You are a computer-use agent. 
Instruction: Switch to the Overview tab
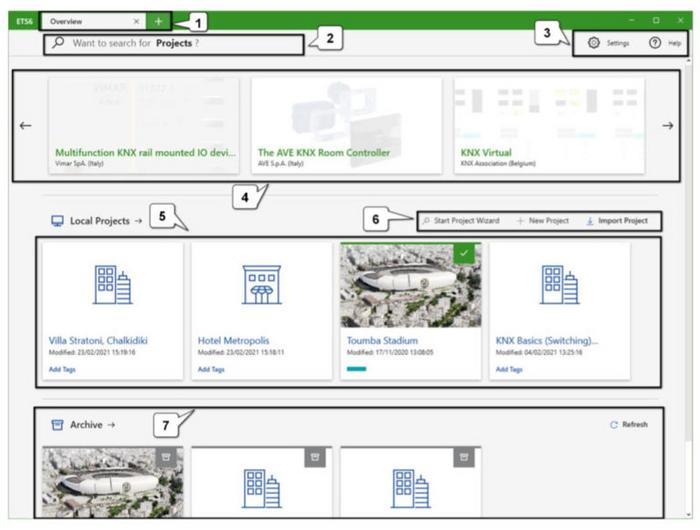(x=85, y=21)
